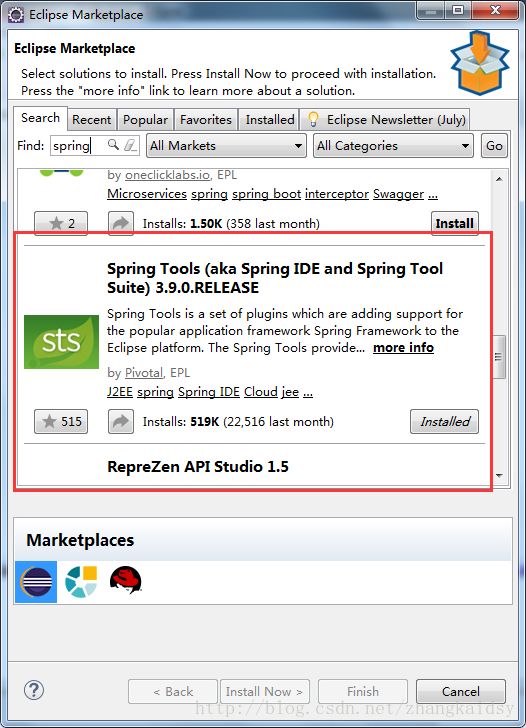
Task: Click the J2EE tag link
Action: [x=120, y=392]
